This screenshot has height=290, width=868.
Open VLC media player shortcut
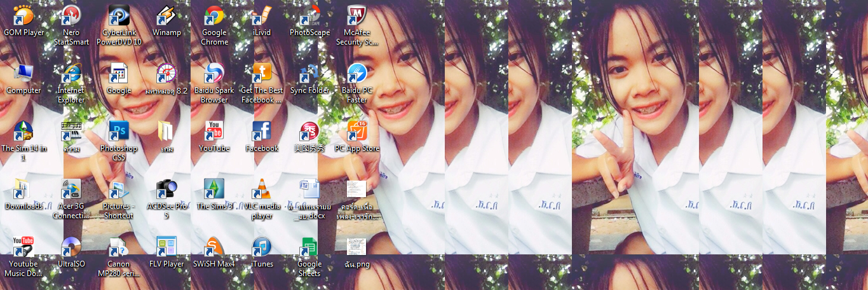262,189
